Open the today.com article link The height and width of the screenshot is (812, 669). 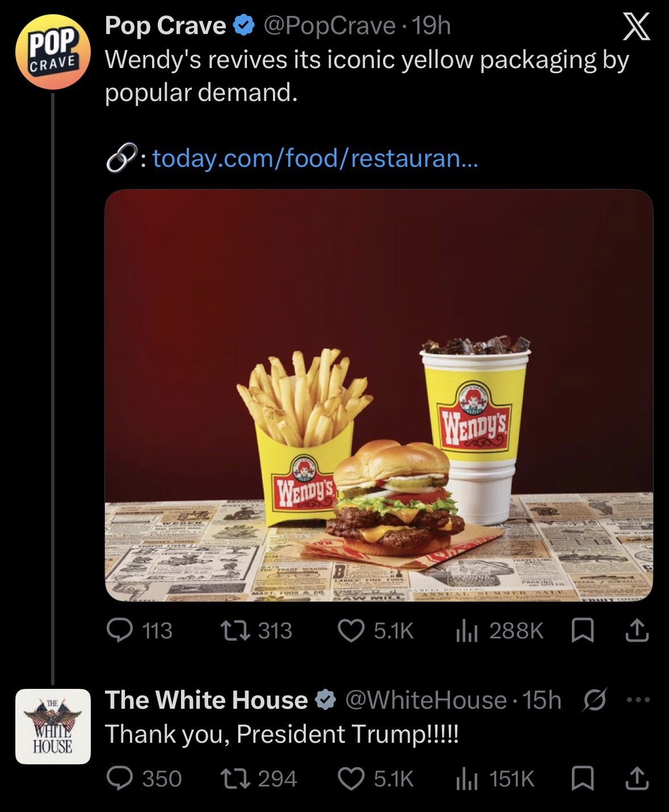[x=315, y=158]
